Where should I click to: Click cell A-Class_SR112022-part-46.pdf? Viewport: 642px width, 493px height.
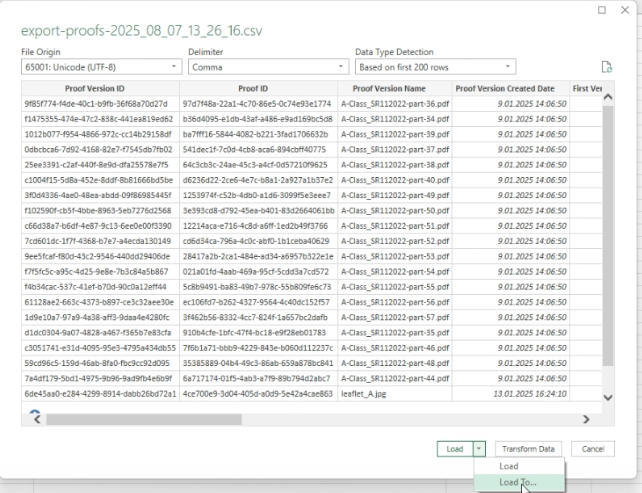point(395,348)
